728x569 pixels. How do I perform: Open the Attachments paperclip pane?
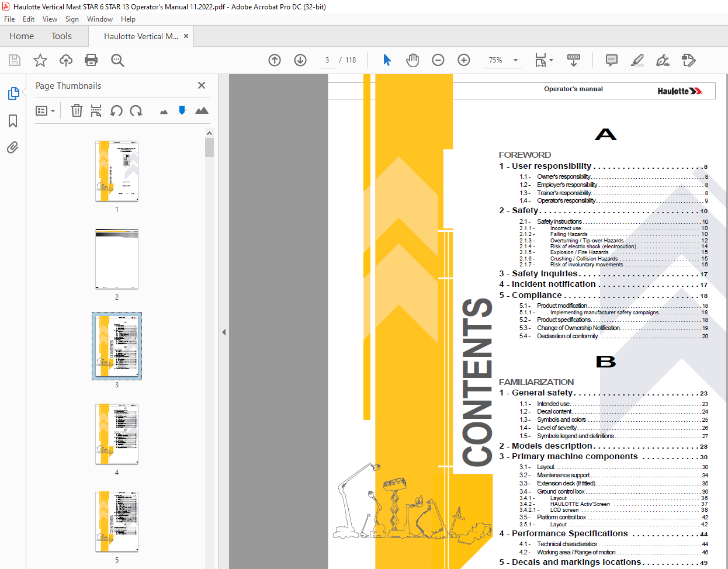[13, 147]
